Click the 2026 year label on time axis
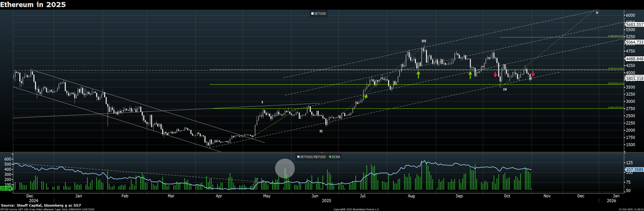Viewport: 644px width, 211px height. point(611,200)
